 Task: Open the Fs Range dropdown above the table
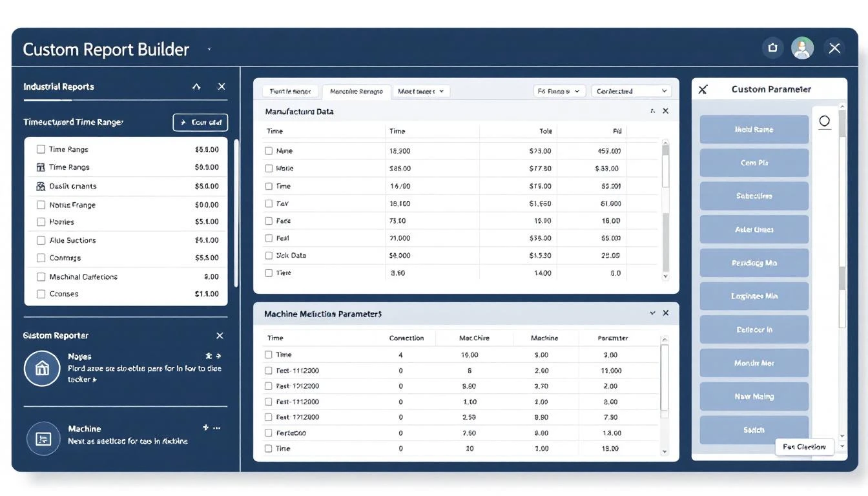click(x=559, y=90)
